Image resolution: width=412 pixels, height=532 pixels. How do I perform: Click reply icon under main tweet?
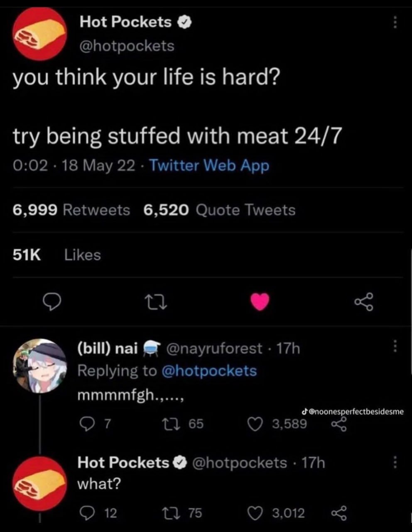[53, 302]
